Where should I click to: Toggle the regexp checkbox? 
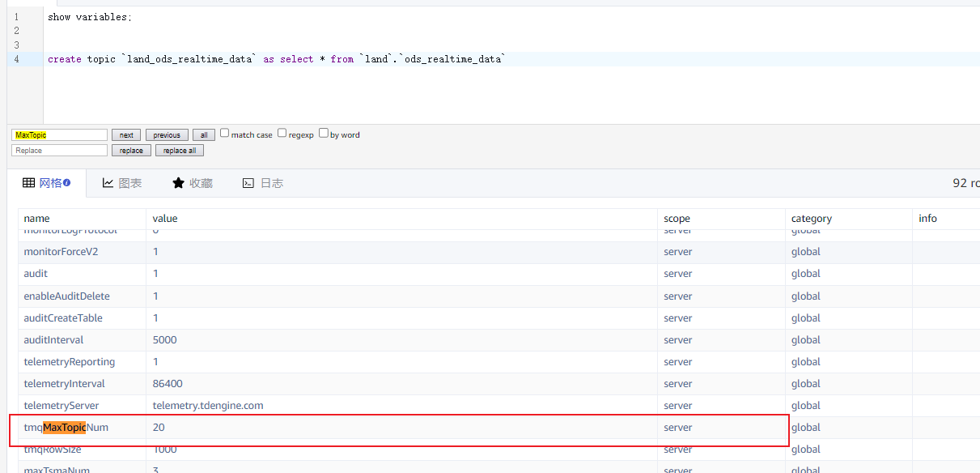tap(282, 134)
